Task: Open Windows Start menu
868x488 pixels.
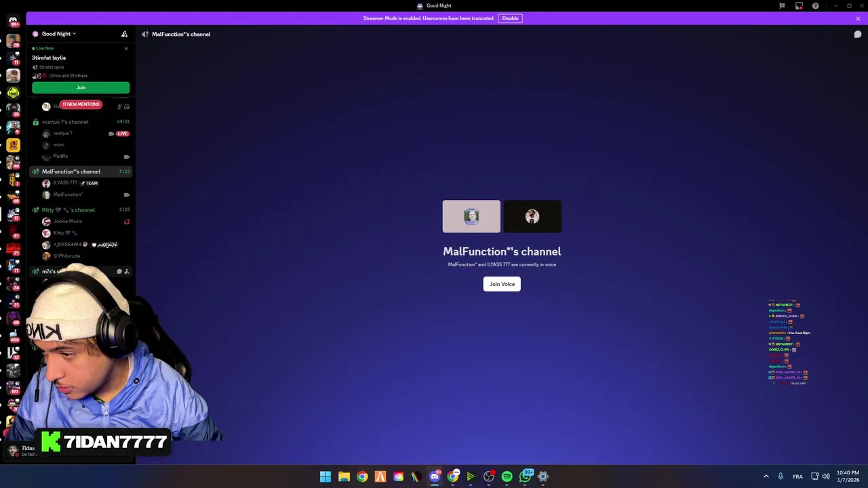Action: pos(325,476)
